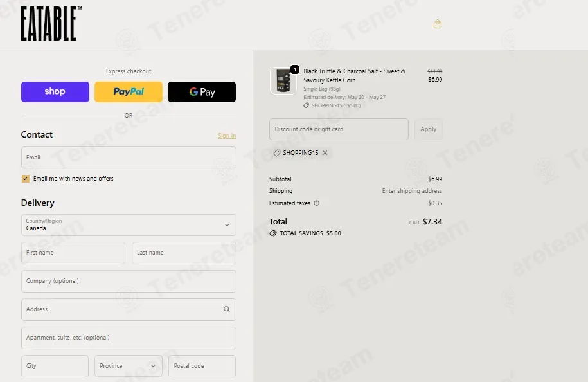Focus the Address input field
Viewport: 588px width, 382px height.
[129, 309]
